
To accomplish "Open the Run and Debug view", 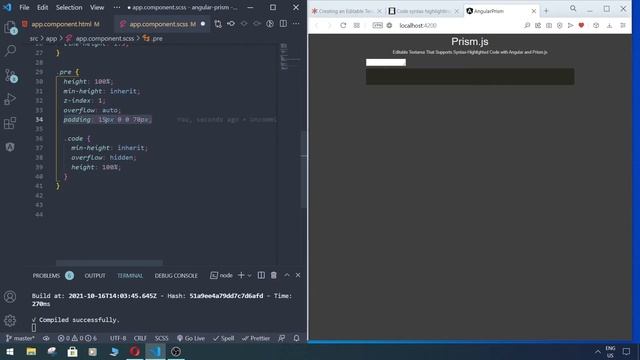I will click(x=10, y=99).
